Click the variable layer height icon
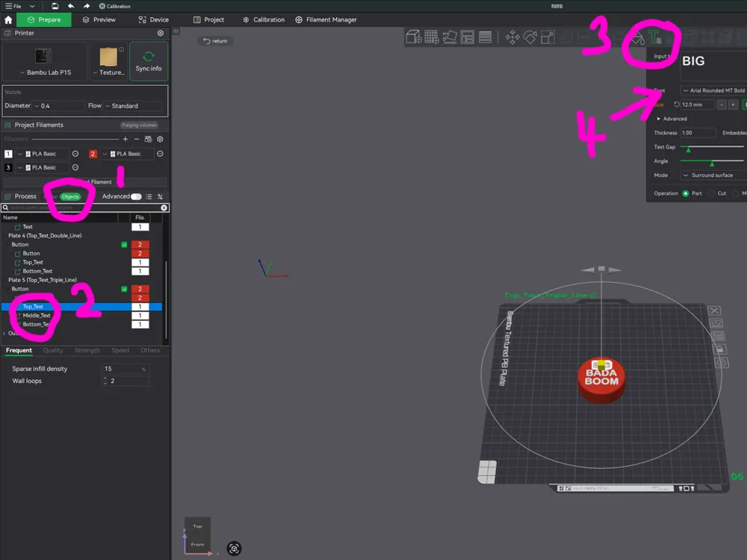747x560 pixels. coord(485,37)
